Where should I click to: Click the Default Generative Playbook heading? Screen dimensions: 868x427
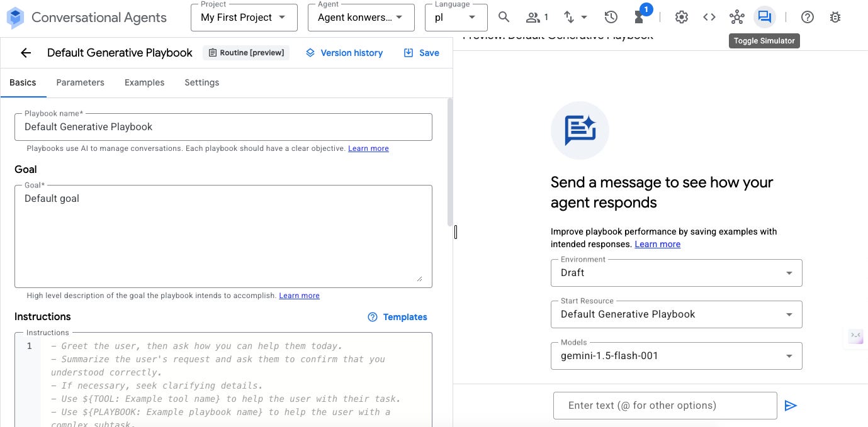tap(120, 53)
